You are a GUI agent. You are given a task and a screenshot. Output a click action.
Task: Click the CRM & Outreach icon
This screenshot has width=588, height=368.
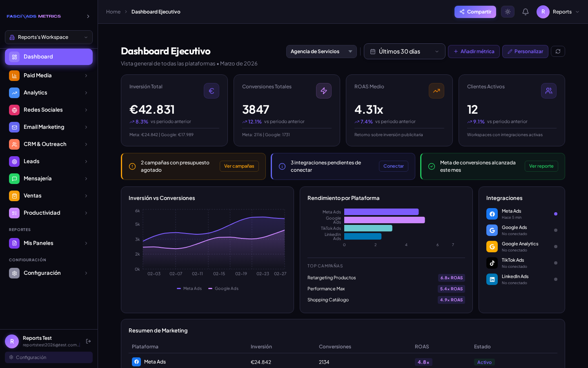coord(14,144)
